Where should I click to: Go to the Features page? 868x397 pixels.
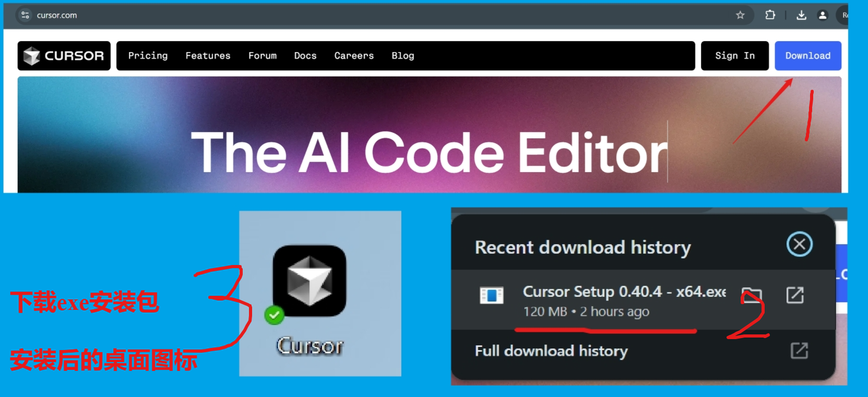tap(208, 56)
